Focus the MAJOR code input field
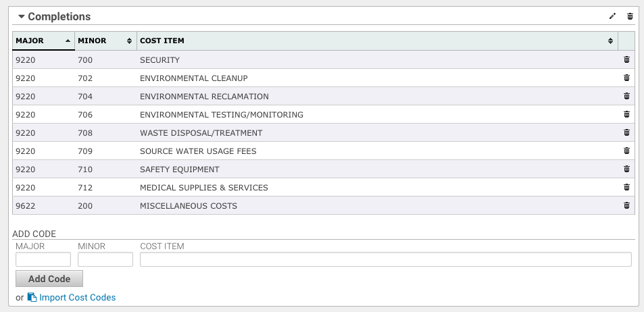This screenshot has height=312, width=644. pos(43,259)
